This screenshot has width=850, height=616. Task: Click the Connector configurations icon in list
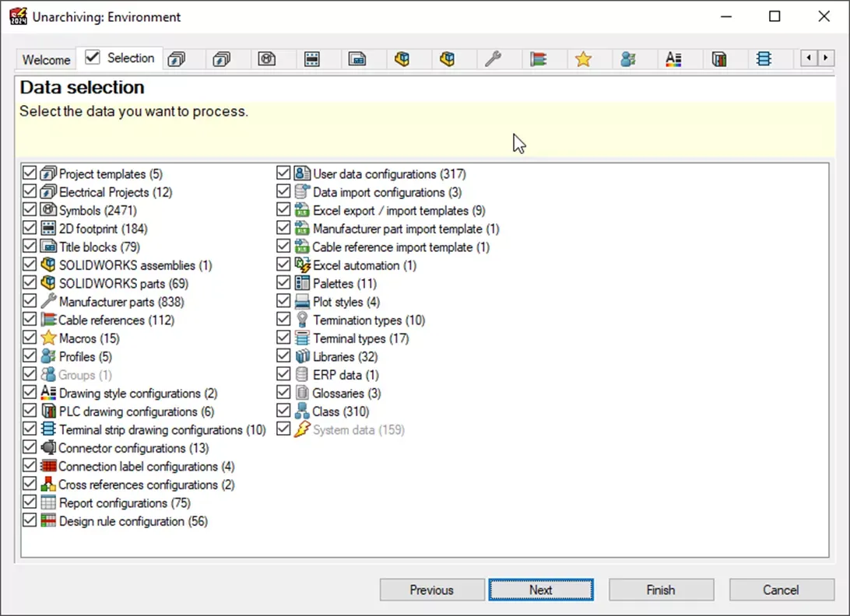point(48,447)
